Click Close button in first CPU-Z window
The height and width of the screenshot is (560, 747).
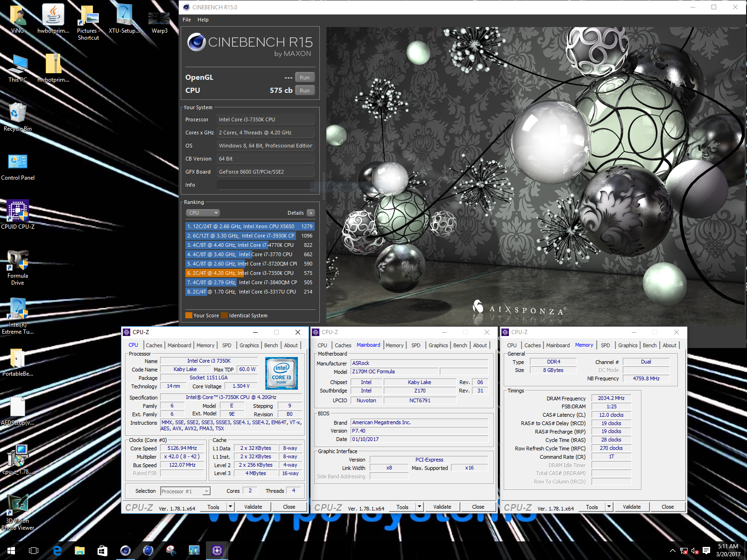click(289, 507)
